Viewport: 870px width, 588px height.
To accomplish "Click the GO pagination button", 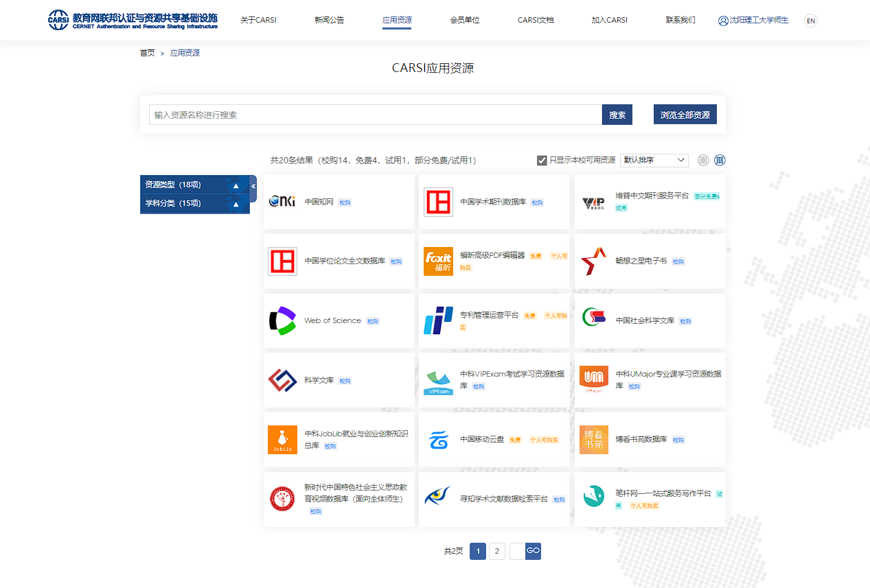I will coord(533,551).
